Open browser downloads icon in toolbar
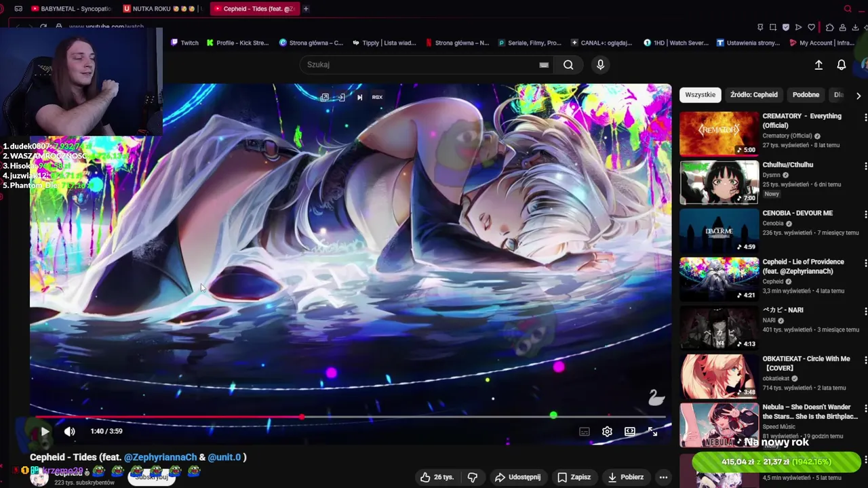 (855, 27)
